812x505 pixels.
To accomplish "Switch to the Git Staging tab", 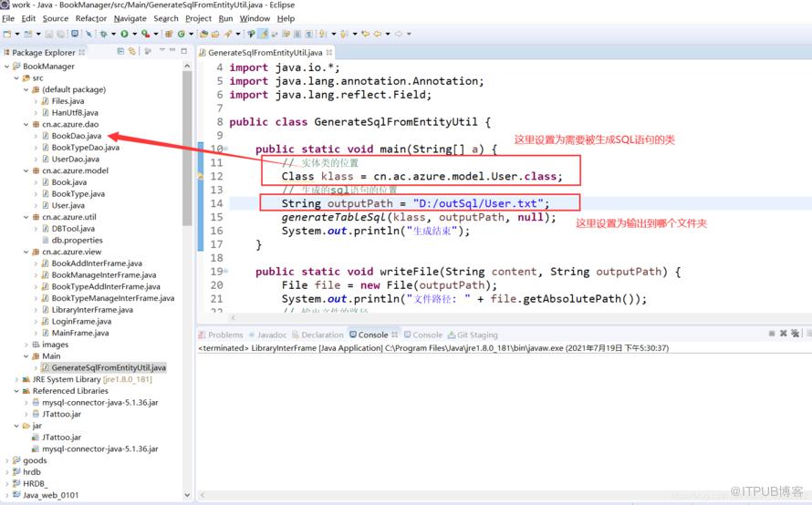I will tap(473, 335).
